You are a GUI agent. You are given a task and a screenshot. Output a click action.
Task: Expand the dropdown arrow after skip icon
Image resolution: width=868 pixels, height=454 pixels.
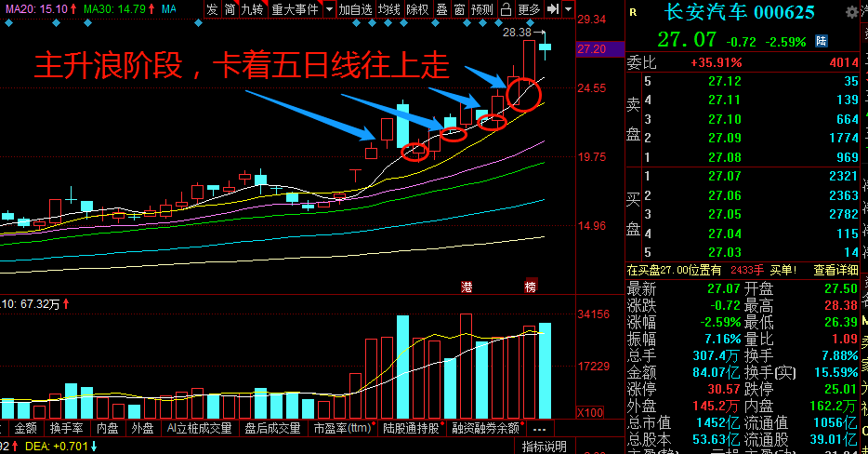click(568, 9)
